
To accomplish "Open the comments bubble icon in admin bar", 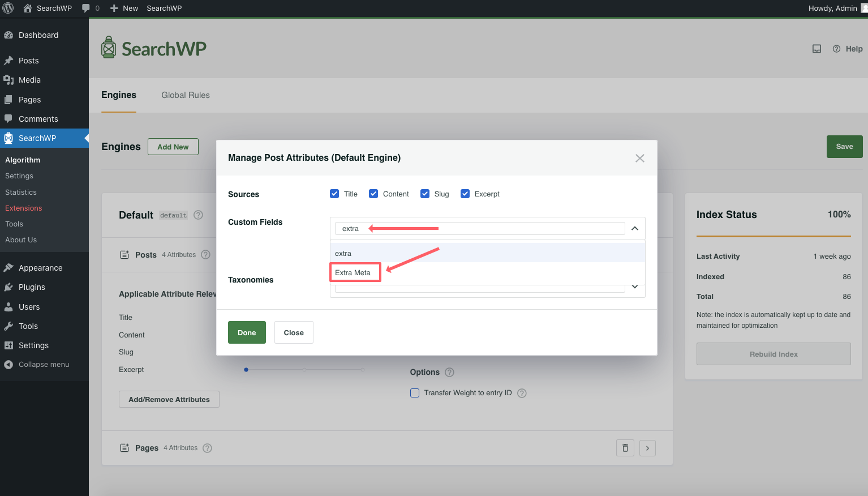I will 86,8.
